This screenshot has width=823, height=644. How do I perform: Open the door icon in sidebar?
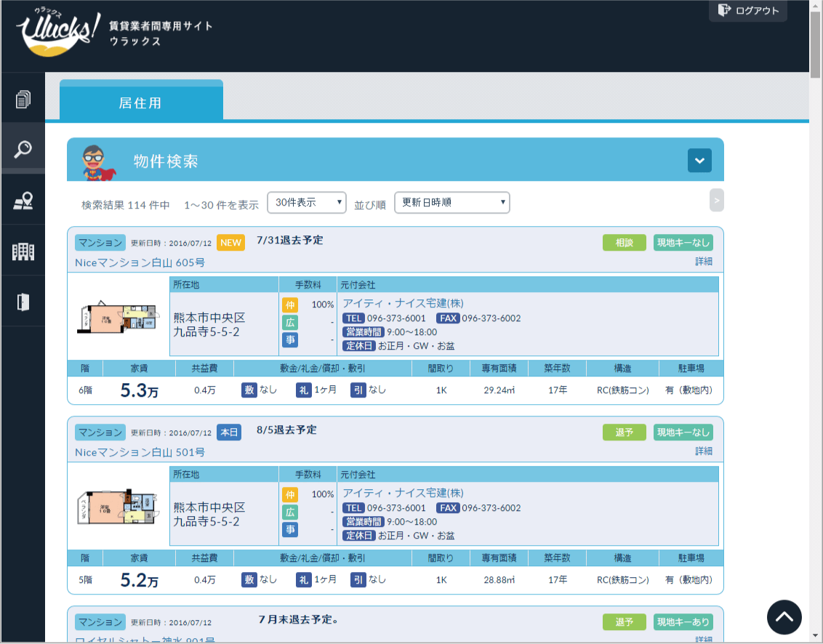click(x=23, y=302)
